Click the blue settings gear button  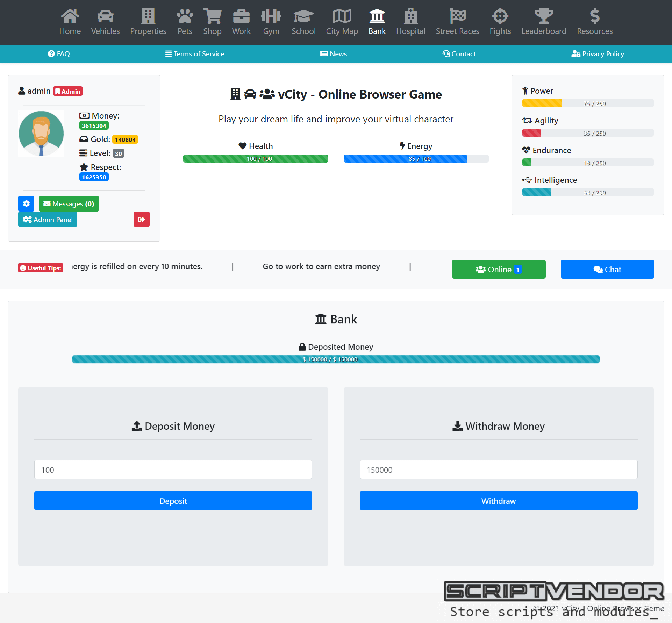pos(26,203)
